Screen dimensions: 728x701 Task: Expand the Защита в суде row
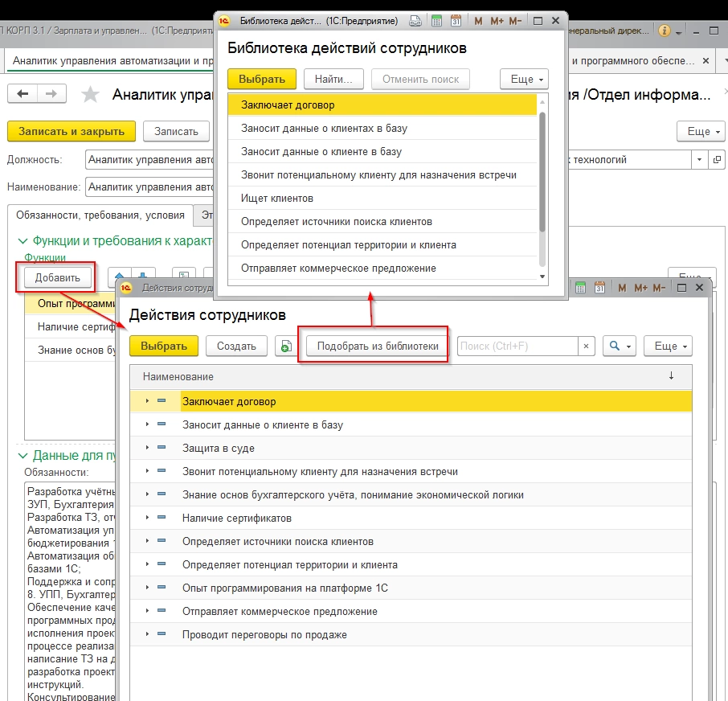pyautogui.click(x=147, y=447)
